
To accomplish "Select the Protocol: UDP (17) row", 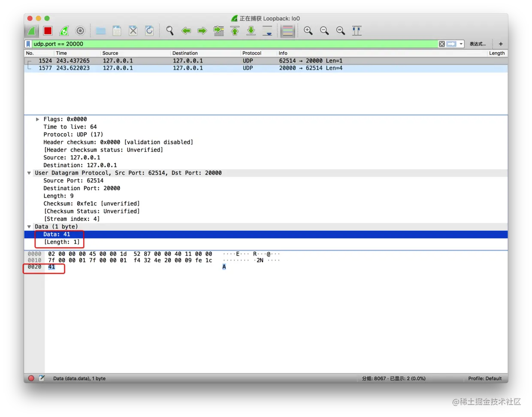I will (x=266, y=135).
